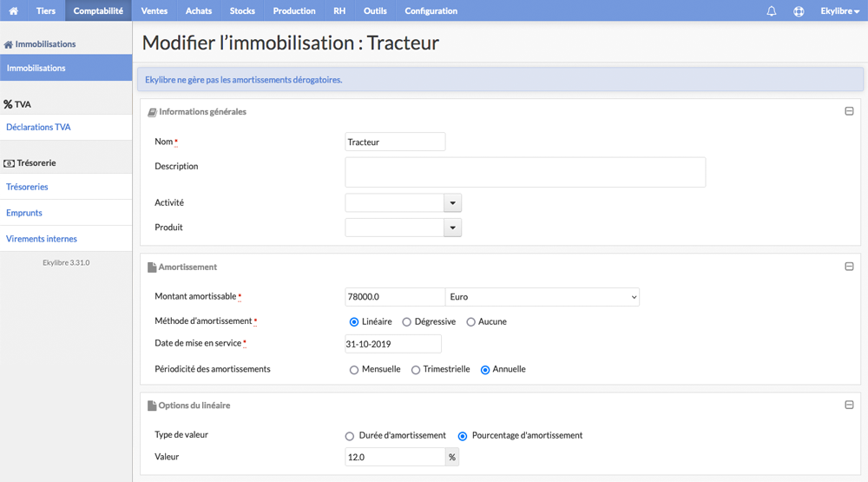Click the TVA percent icon

coord(8,104)
